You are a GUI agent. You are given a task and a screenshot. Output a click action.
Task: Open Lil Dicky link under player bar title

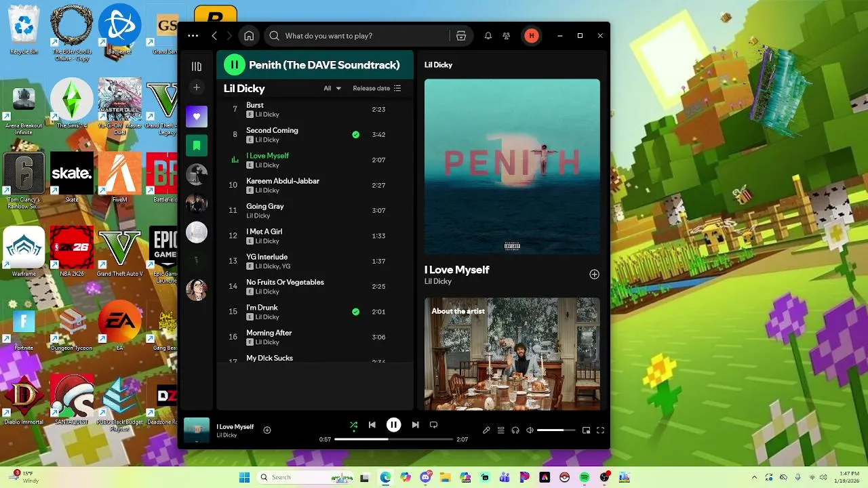226,435
